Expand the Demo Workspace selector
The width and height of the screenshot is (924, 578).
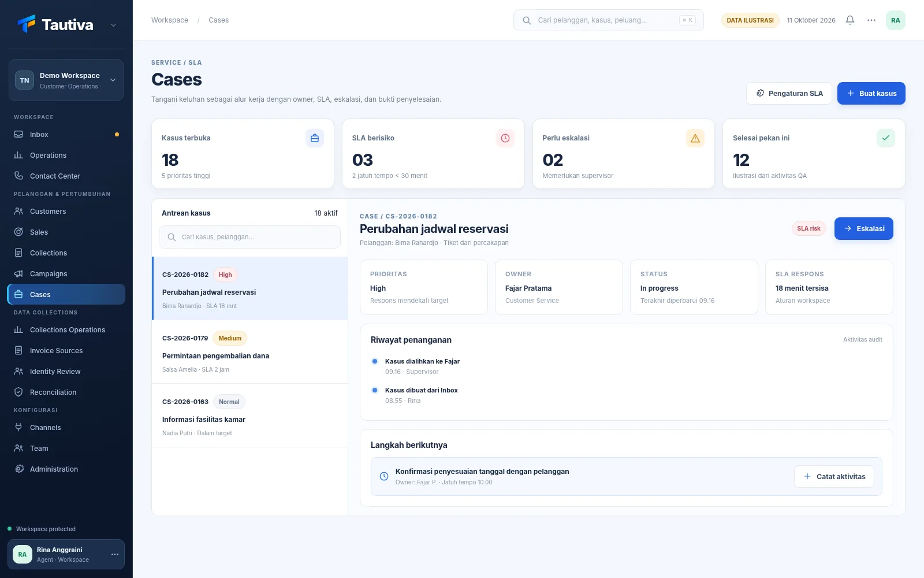pos(66,80)
